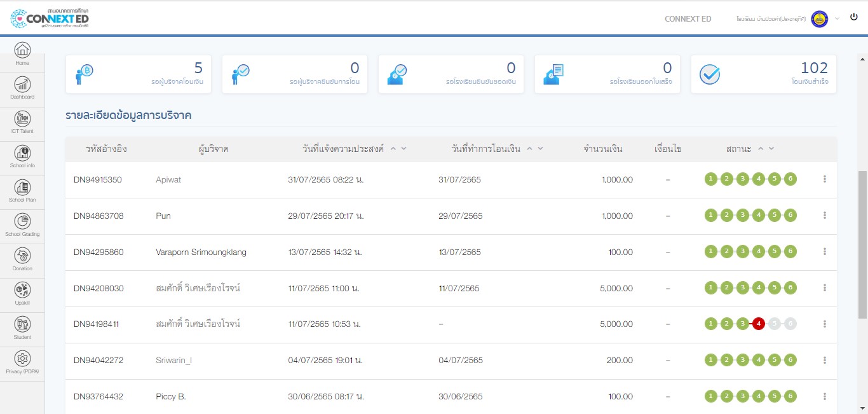Open three-dot menu for Sriwarin_I row
The image size is (868, 414).
point(825,361)
